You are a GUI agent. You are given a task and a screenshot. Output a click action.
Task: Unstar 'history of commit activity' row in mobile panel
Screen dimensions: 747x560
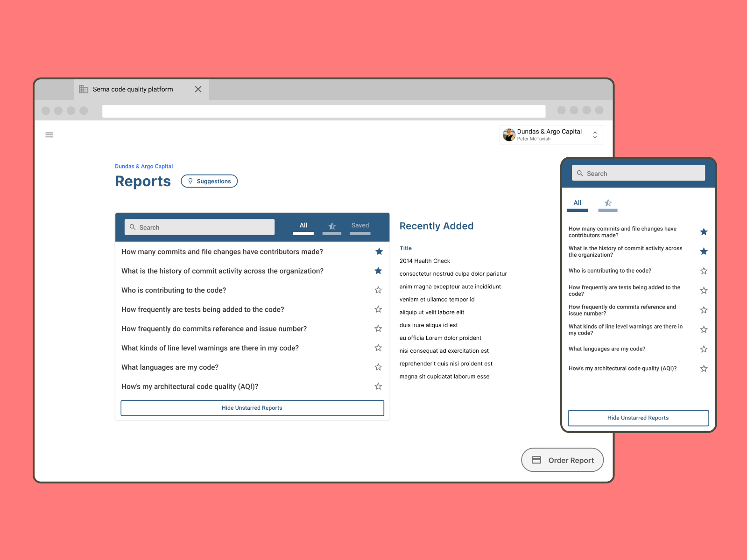tap(704, 252)
